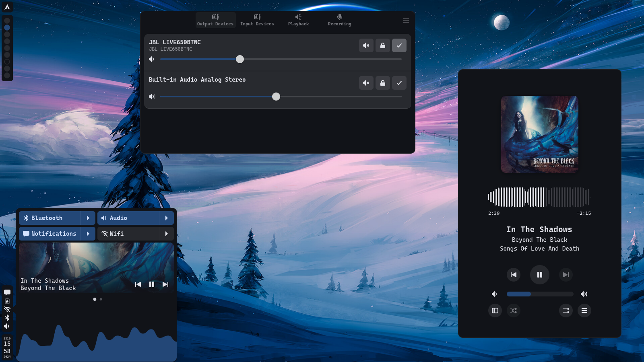Pause the song in music player
This screenshot has width=644, height=362.
[x=540, y=275]
